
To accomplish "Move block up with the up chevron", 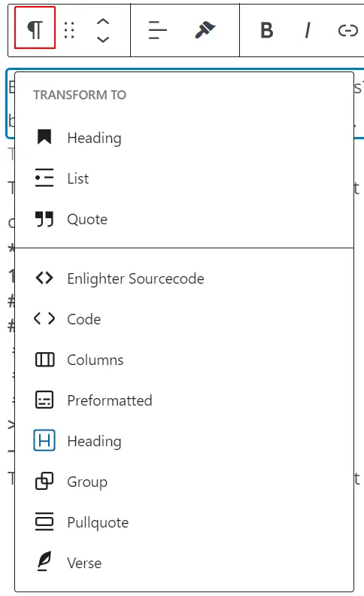I will 103,22.
